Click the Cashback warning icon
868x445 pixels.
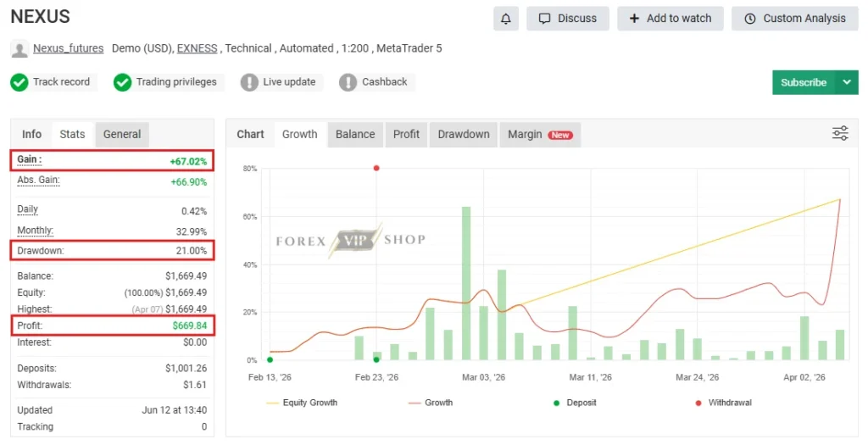tap(348, 82)
